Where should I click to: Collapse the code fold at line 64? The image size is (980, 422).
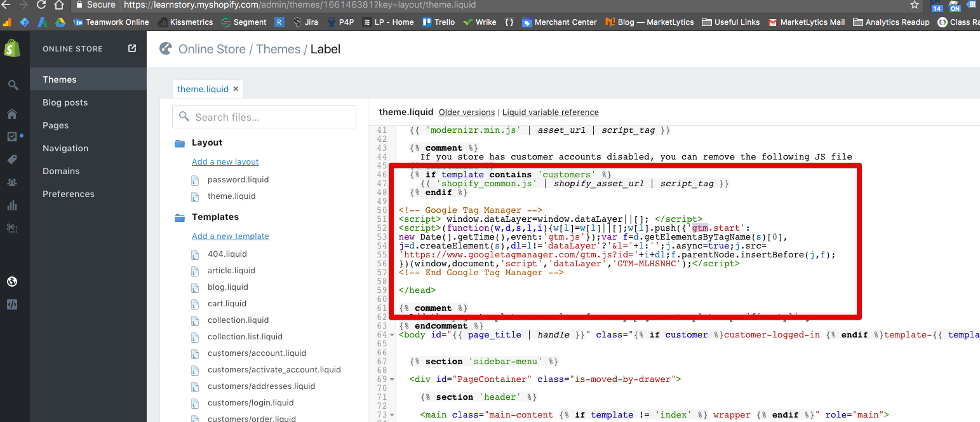click(393, 334)
